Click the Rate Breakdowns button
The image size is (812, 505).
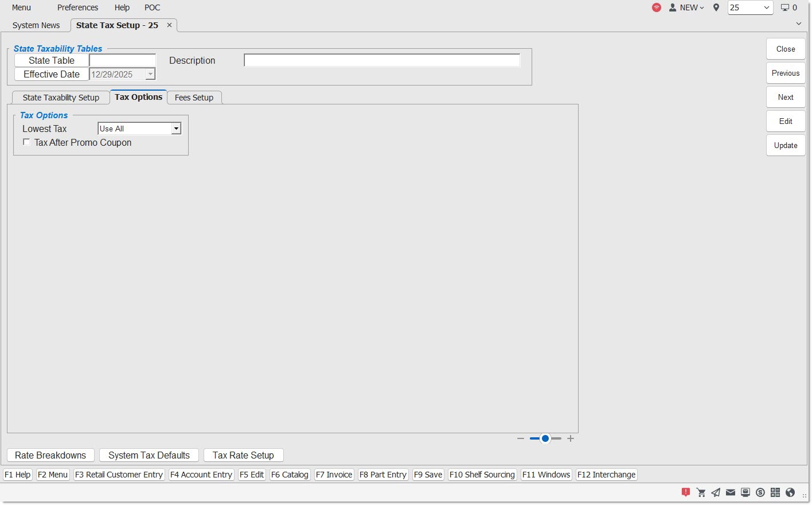coord(50,455)
